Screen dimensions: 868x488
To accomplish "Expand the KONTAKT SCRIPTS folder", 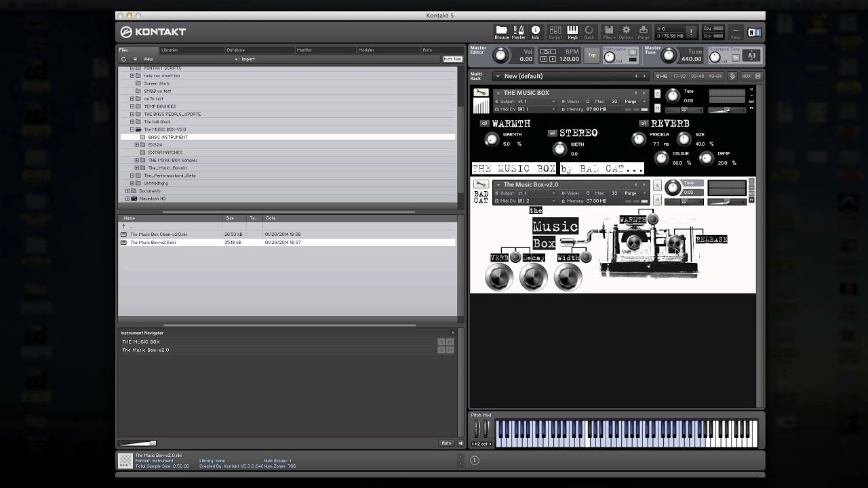I will pyautogui.click(x=132, y=68).
